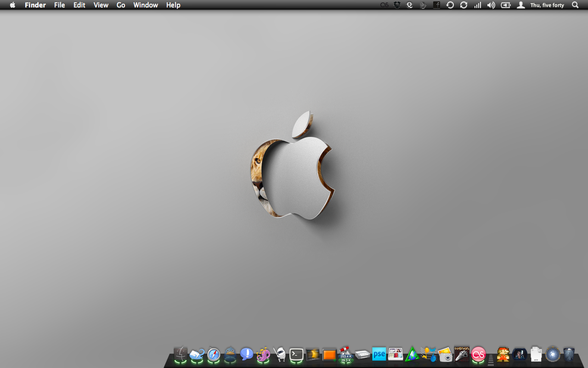588x368 pixels.
Task: Open the green triangle globe app
Action: (412, 355)
